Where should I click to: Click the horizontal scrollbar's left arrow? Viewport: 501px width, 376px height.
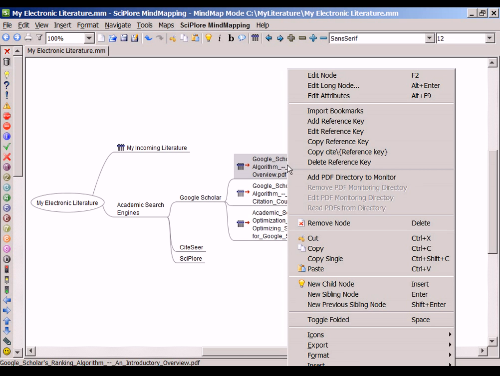tap(31, 351)
